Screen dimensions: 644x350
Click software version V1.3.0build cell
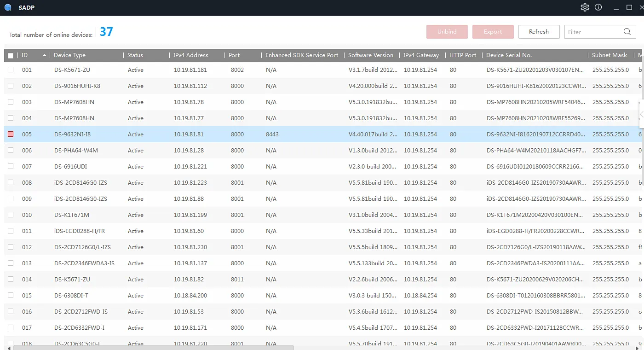[373, 151]
